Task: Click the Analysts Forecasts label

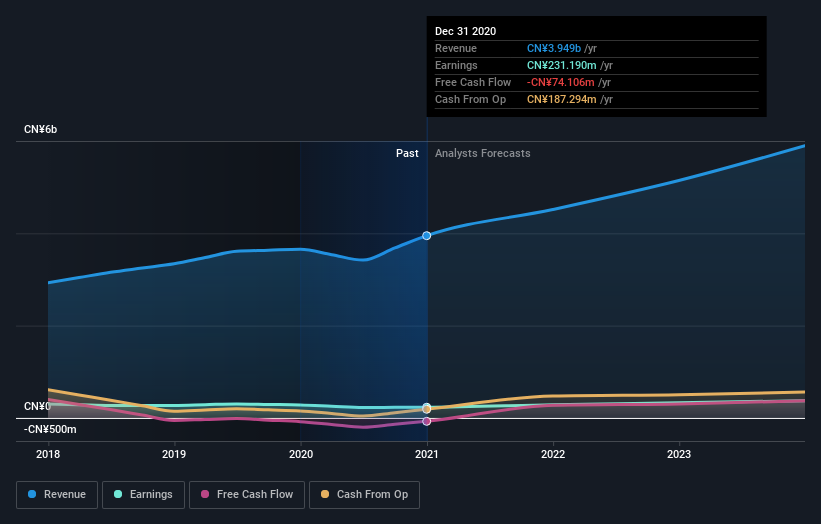Action: (483, 153)
